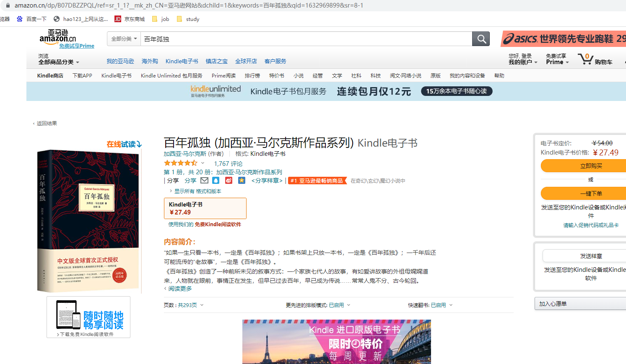
Task: Open Kindle电子书 in main nav
Action: 182,61
